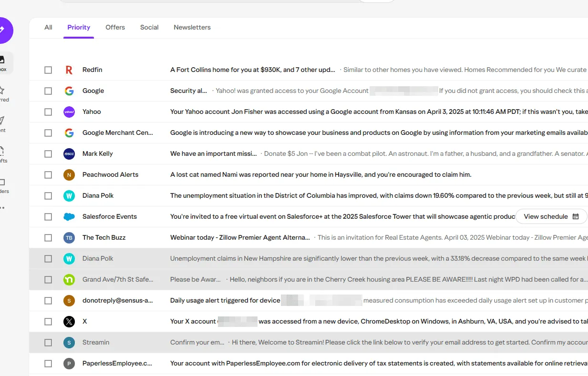Switch to the Offers tab

(115, 27)
